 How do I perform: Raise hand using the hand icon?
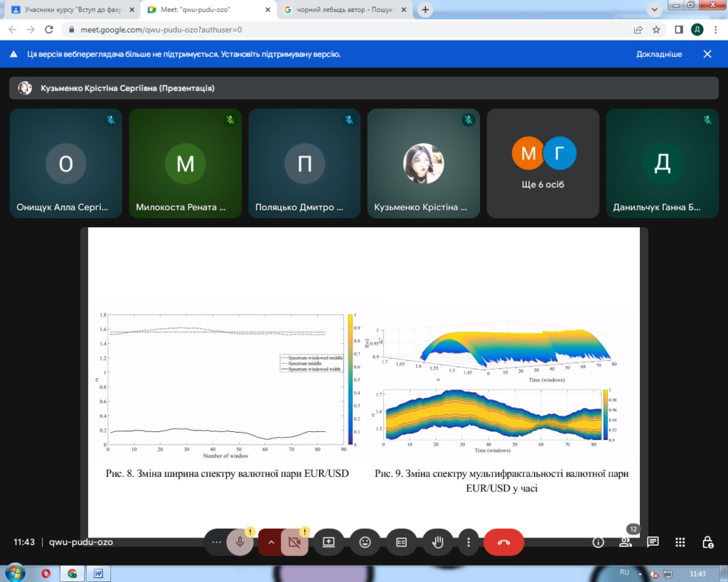(x=438, y=542)
